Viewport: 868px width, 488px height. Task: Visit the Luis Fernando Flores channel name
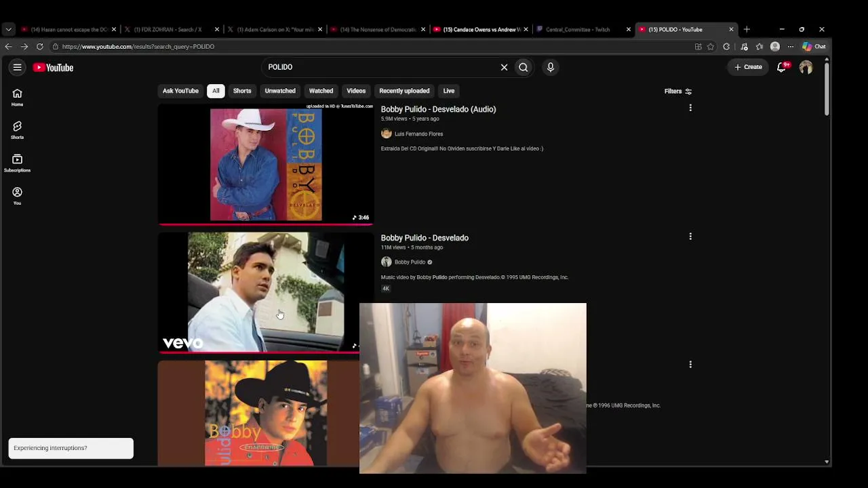click(418, 134)
